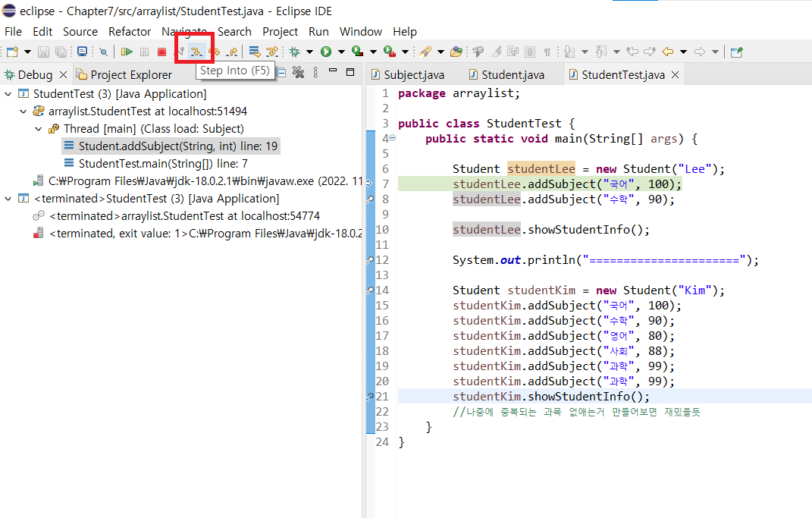Click code line studentLee.showStudentInfo();
Viewport: 812px width, 518px height.
click(x=551, y=230)
